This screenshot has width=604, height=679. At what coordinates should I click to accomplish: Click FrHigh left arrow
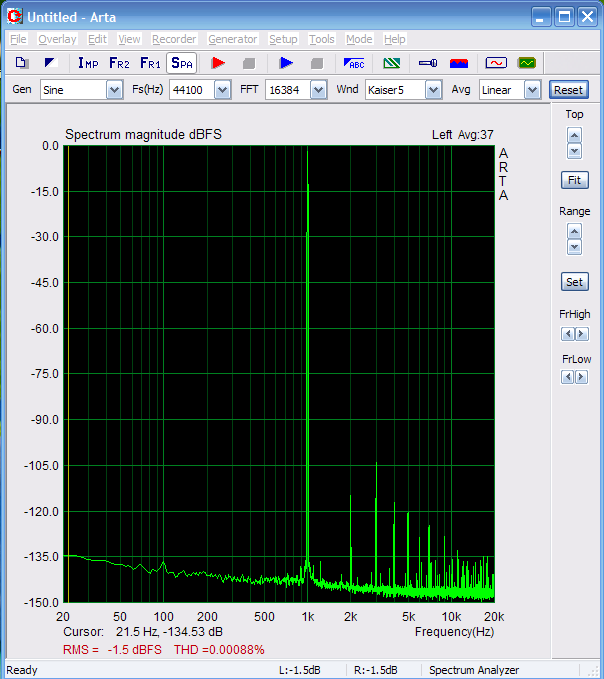(x=568, y=334)
